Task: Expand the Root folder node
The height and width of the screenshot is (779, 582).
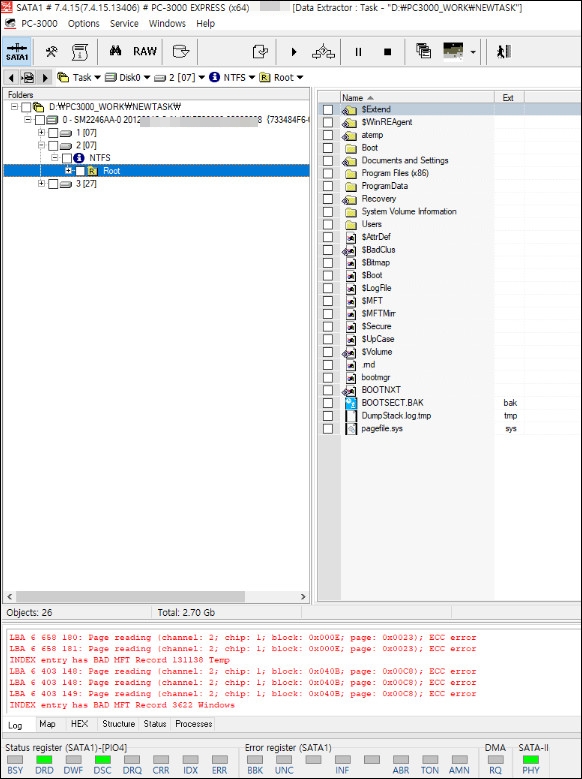Action: [x=68, y=170]
